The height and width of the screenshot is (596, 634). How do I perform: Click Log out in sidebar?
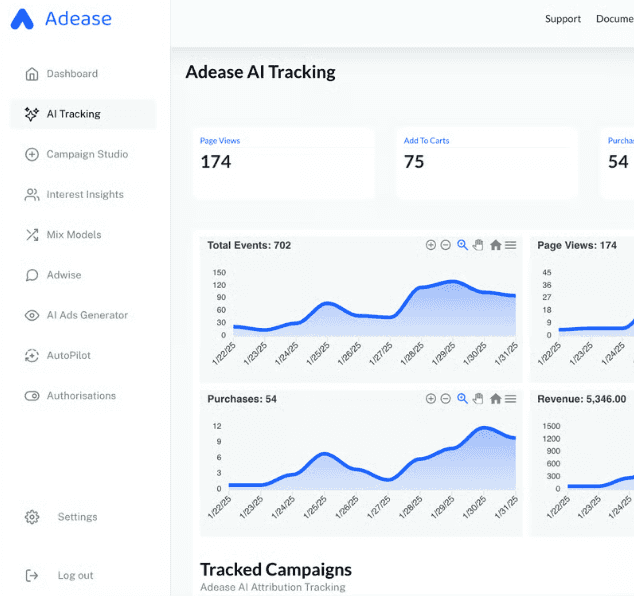coord(75,575)
